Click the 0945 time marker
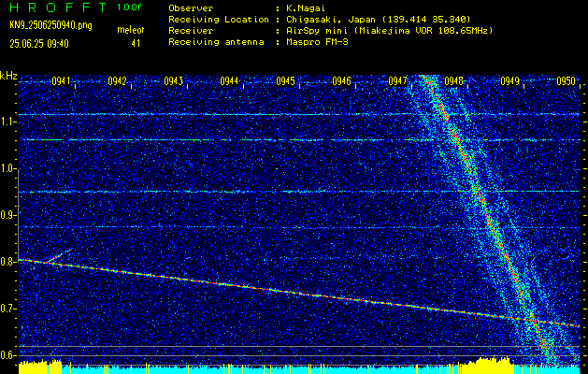 [285, 81]
